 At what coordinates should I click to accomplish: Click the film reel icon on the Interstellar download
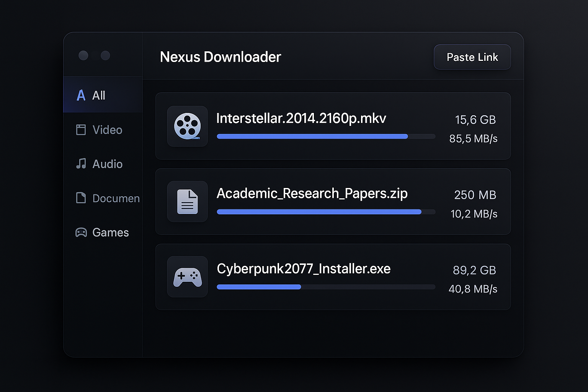click(x=187, y=126)
